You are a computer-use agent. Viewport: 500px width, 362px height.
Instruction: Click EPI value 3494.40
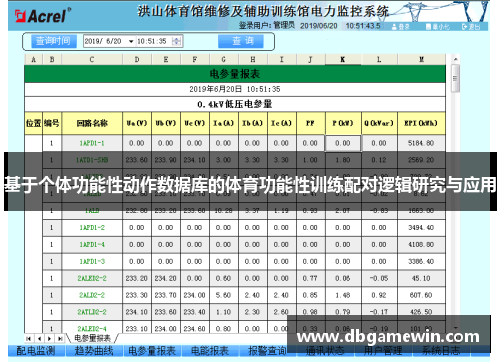pos(421,228)
